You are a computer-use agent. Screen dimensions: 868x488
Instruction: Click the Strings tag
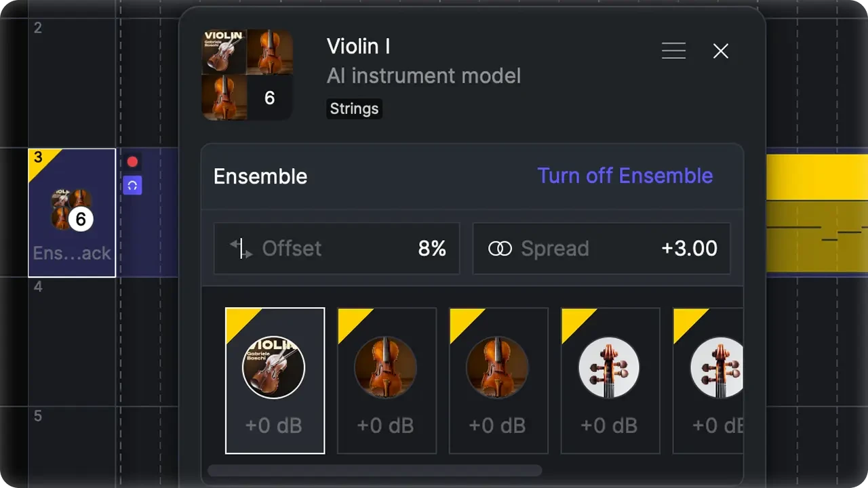(x=354, y=108)
